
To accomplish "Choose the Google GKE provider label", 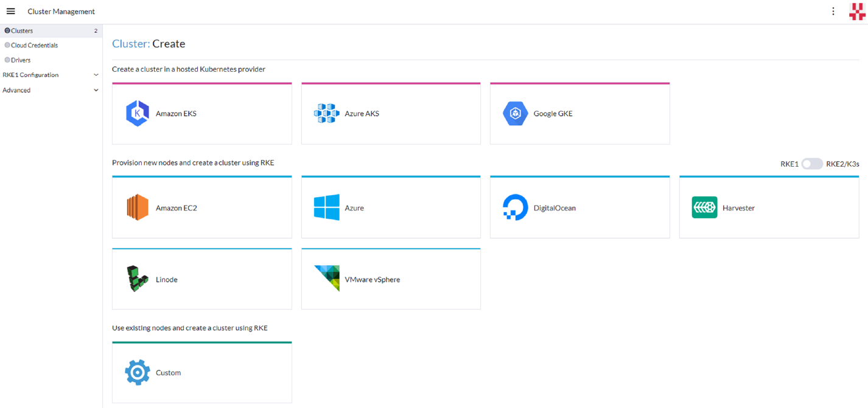I will point(553,114).
